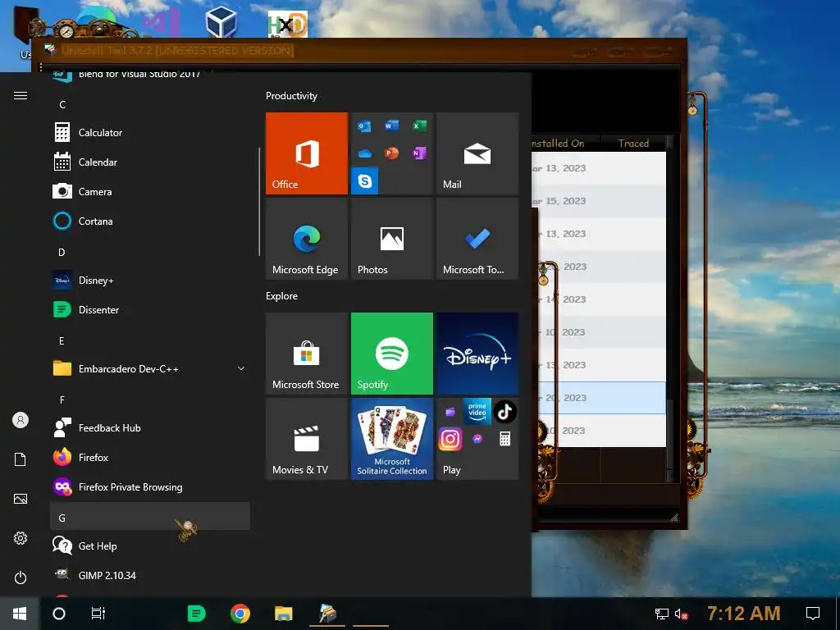Select the 15, 2023 row in Uninstall Tool
840x630 pixels.
tap(598, 201)
